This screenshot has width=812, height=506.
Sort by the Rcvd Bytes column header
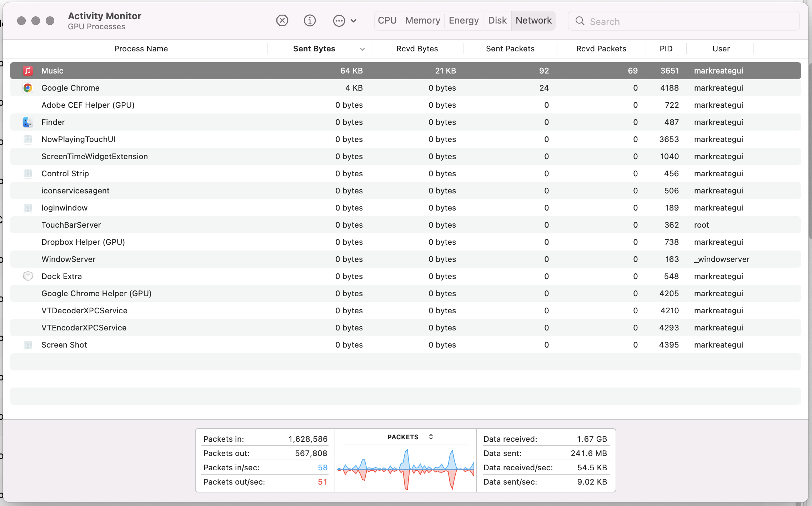coord(417,49)
